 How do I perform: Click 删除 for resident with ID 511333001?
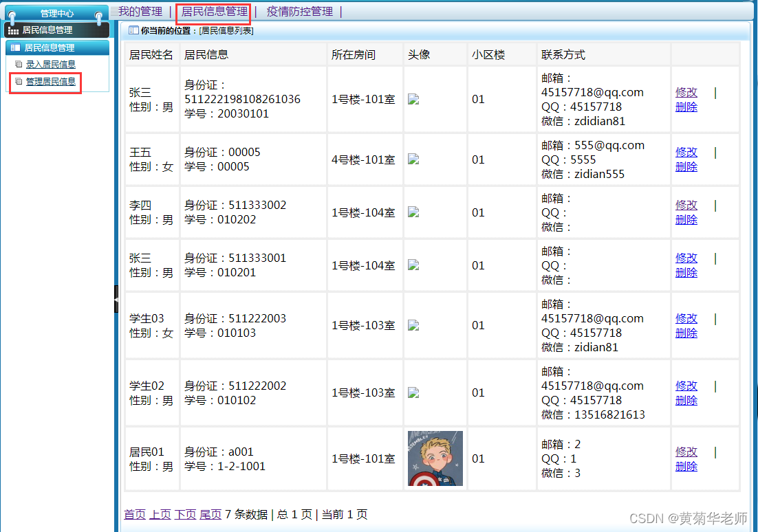point(686,272)
